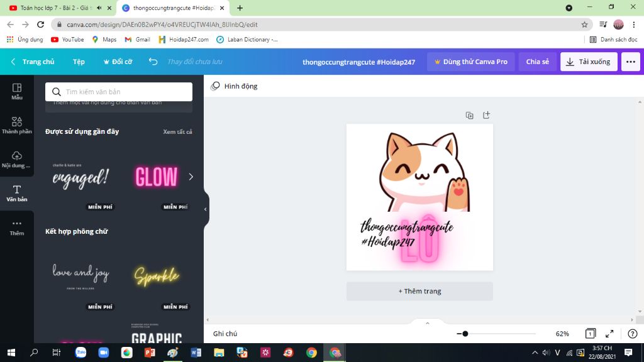Click the design title thongoccungtrangcute #Hoidap247

[x=358, y=62]
